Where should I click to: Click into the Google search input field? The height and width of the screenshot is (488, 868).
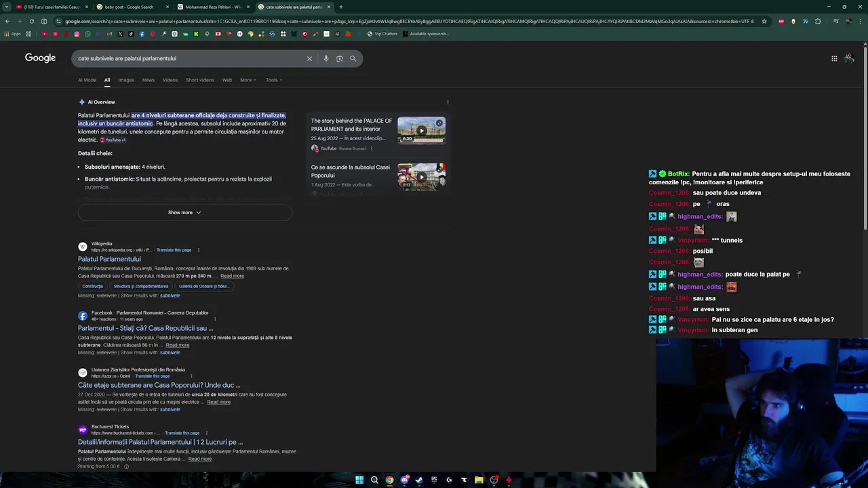[190, 58]
